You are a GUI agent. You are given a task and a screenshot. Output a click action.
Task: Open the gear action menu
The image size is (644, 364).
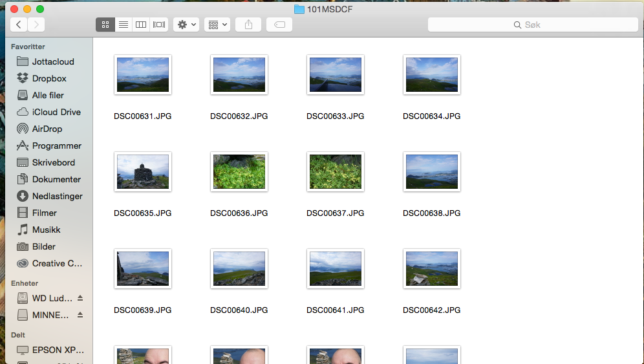tap(186, 25)
